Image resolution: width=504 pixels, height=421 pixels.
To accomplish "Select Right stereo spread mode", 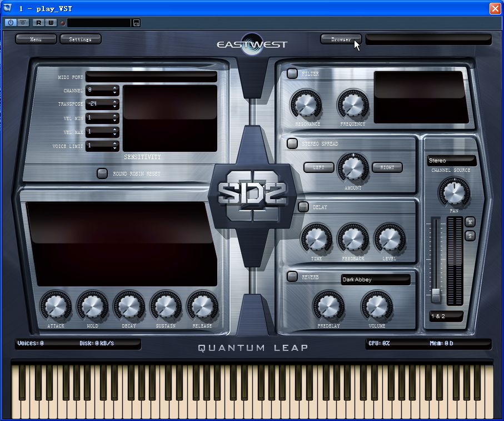I will tap(387, 167).
